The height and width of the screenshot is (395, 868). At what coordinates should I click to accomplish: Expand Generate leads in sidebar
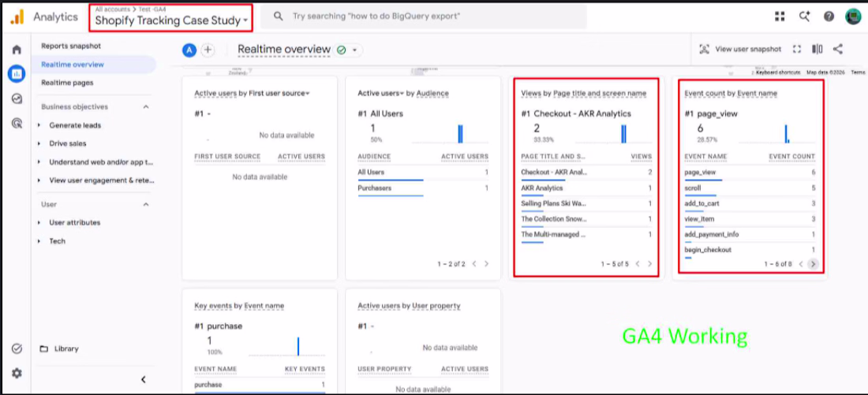[x=39, y=125]
